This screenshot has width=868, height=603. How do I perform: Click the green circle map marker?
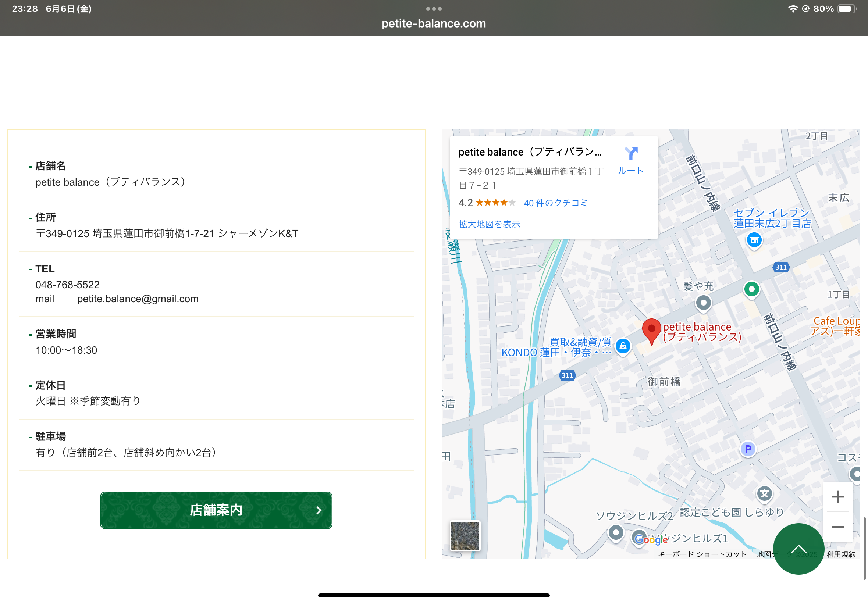pos(752,290)
